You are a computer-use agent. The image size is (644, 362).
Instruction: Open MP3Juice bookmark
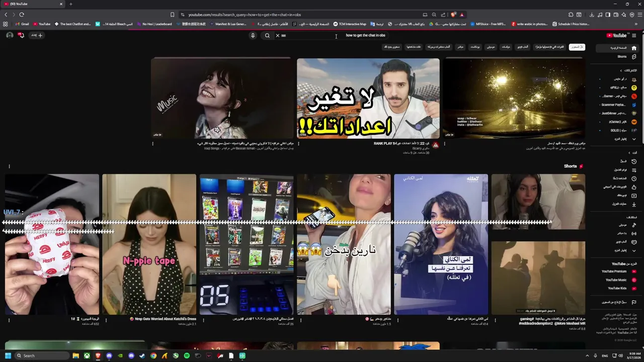click(488, 24)
